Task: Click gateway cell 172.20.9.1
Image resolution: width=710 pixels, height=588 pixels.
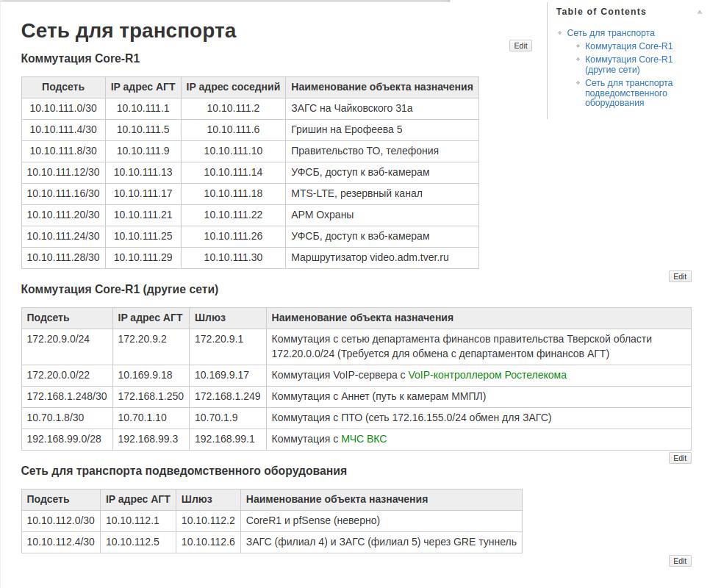Action: pyautogui.click(x=228, y=347)
